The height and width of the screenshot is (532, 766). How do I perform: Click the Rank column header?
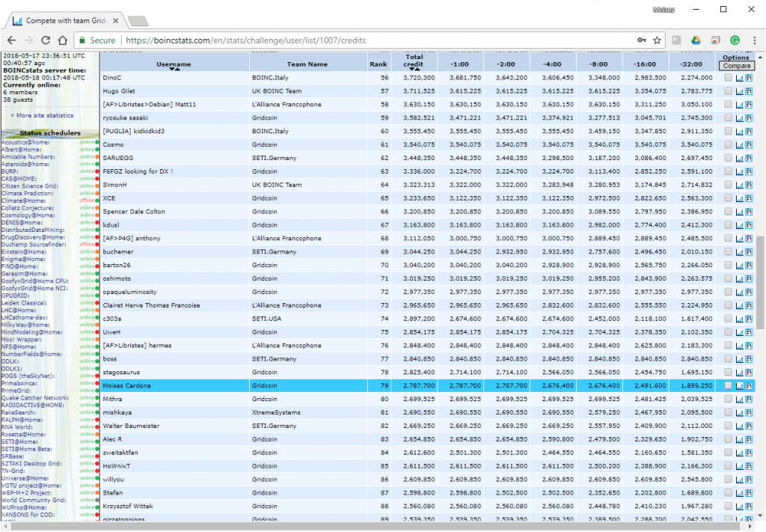coord(378,64)
